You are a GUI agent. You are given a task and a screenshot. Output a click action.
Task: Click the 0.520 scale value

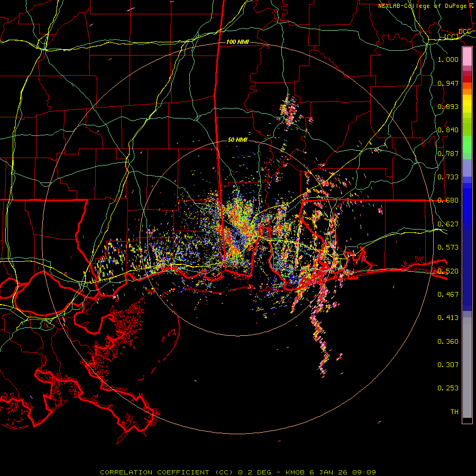pyautogui.click(x=448, y=271)
